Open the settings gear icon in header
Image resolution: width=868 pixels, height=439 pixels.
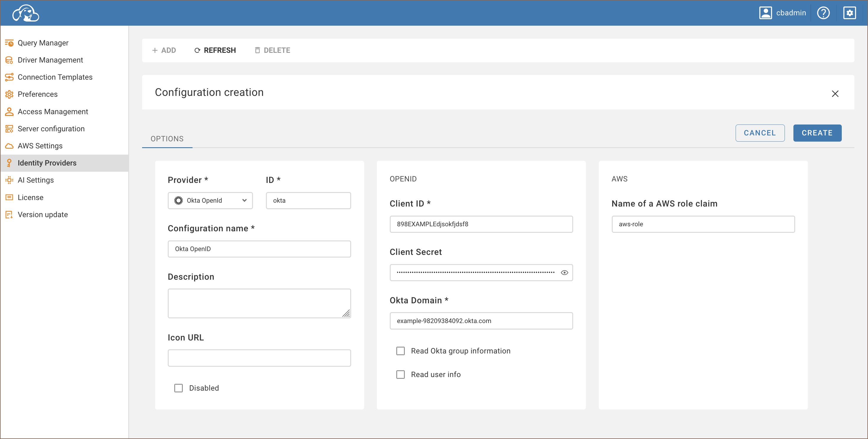click(849, 13)
